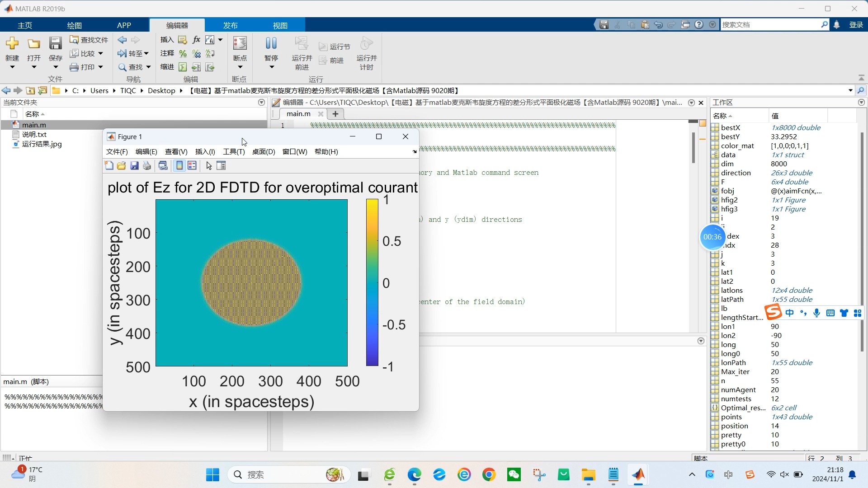
Task: Click the Comment out code icon
Action: 184,53
